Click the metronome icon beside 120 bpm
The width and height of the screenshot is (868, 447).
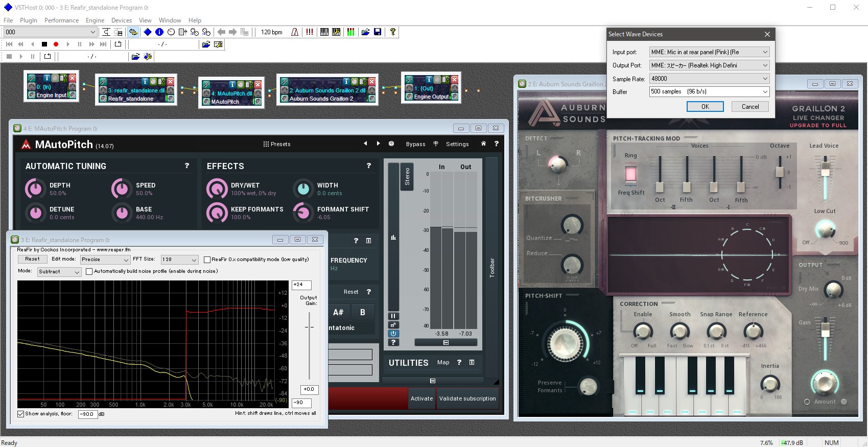295,32
